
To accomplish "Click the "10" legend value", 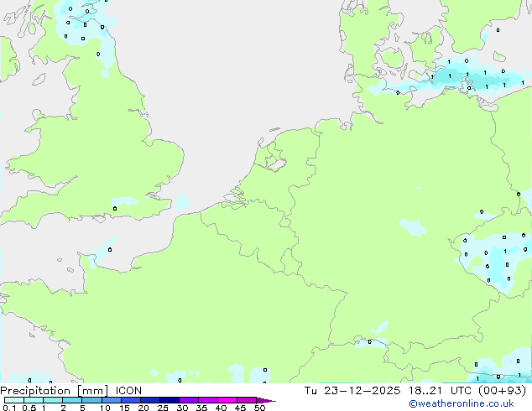I will click(105, 408).
